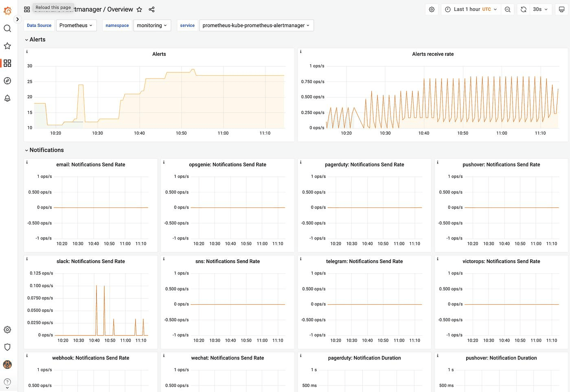Open the 30s refresh interval dropdown
The width and height of the screenshot is (570, 392).
click(540, 9)
